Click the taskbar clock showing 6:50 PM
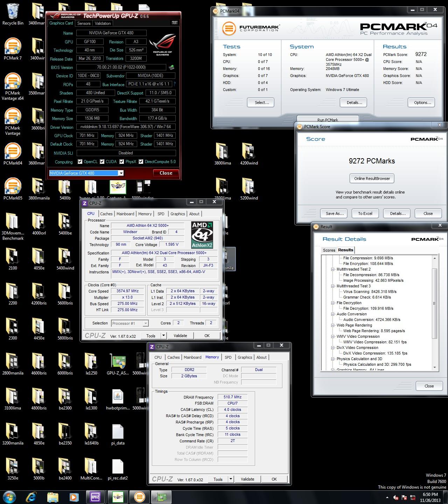Image resolution: width=448 pixels, height=504 pixels. coord(430,497)
